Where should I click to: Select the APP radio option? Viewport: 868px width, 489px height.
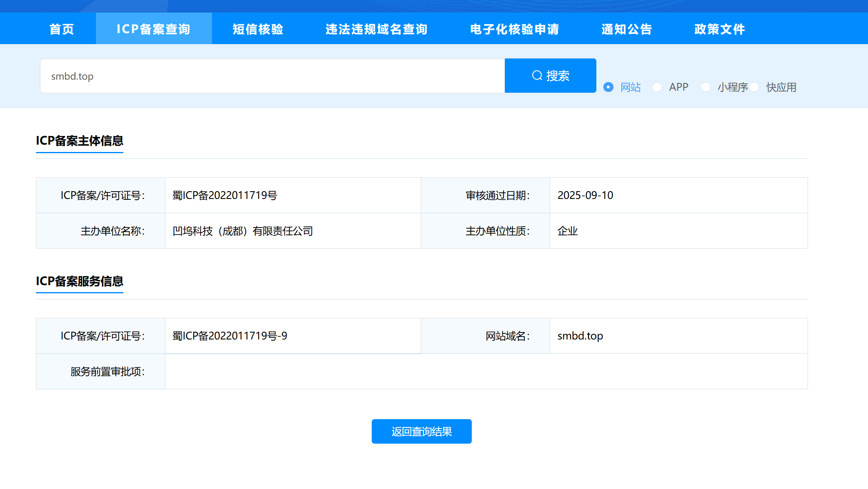657,87
